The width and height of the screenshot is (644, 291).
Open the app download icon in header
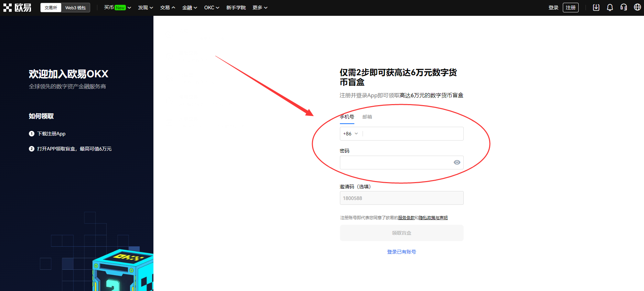click(596, 8)
